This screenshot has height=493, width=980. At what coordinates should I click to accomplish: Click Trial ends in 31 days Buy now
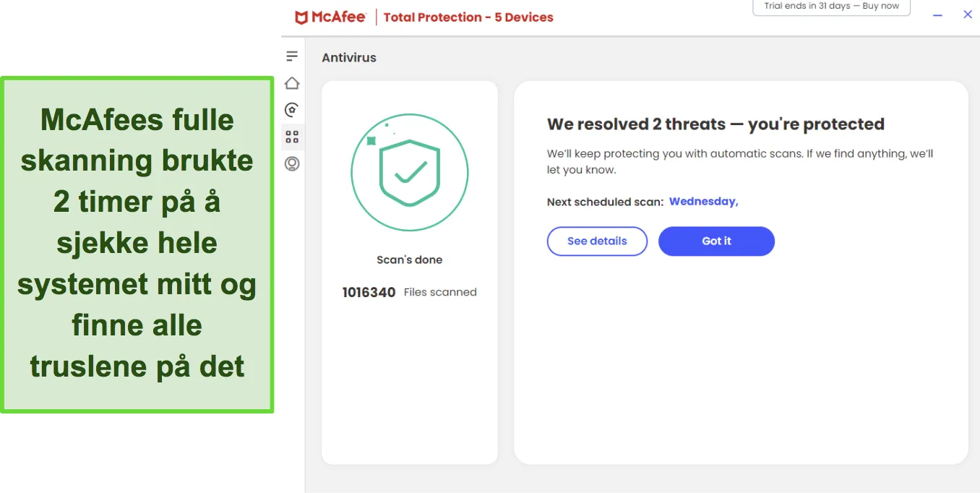coord(832,7)
